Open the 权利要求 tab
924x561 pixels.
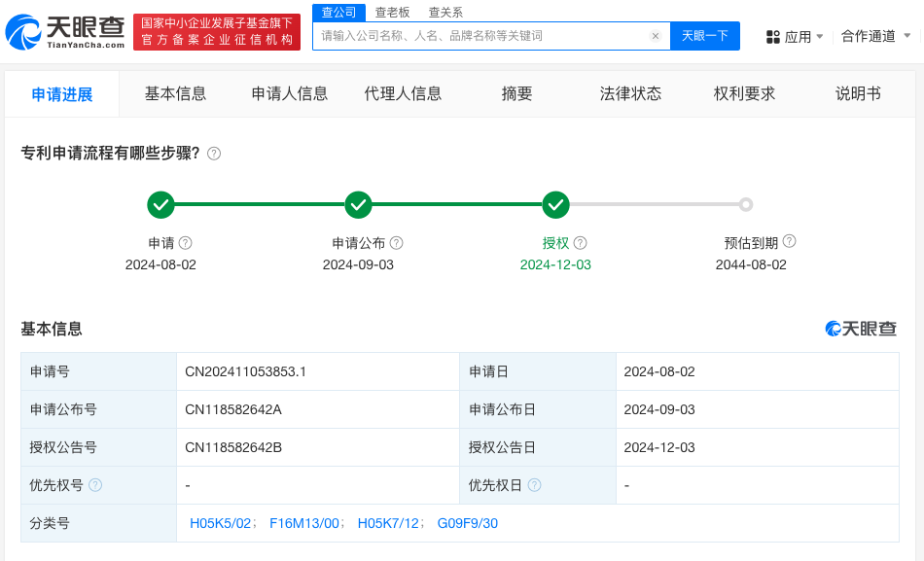[x=744, y=93]
